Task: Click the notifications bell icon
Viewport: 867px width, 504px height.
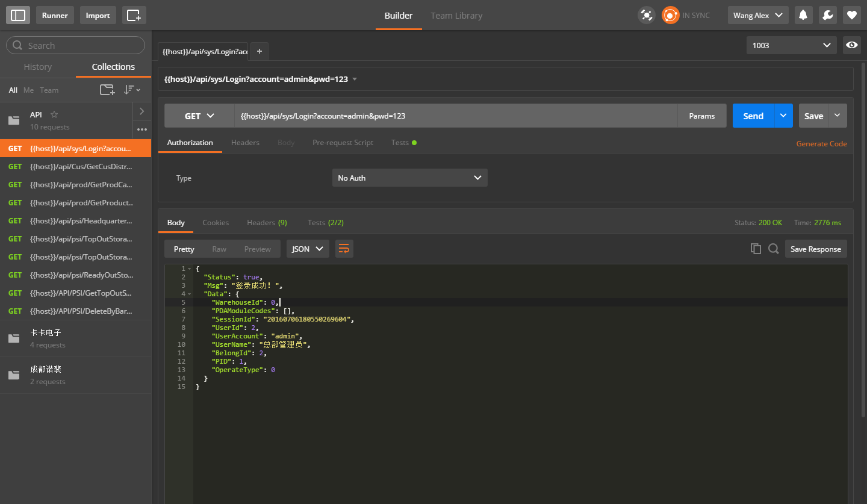Action: point(803,15)
